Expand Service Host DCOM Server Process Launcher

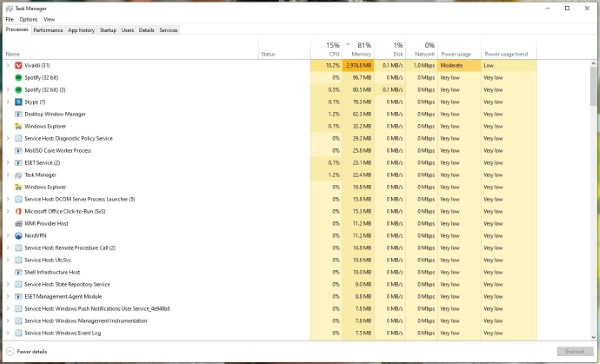click(8, 199)
